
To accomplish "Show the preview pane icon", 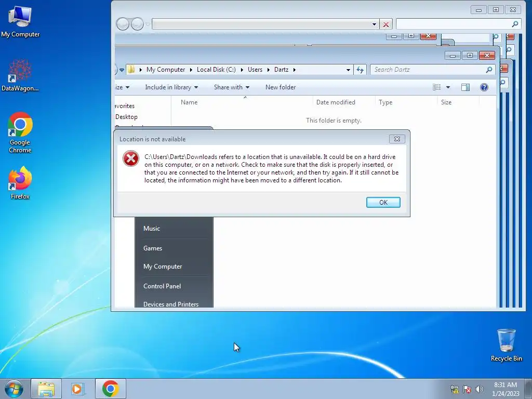I will click(x=465, y=87).
